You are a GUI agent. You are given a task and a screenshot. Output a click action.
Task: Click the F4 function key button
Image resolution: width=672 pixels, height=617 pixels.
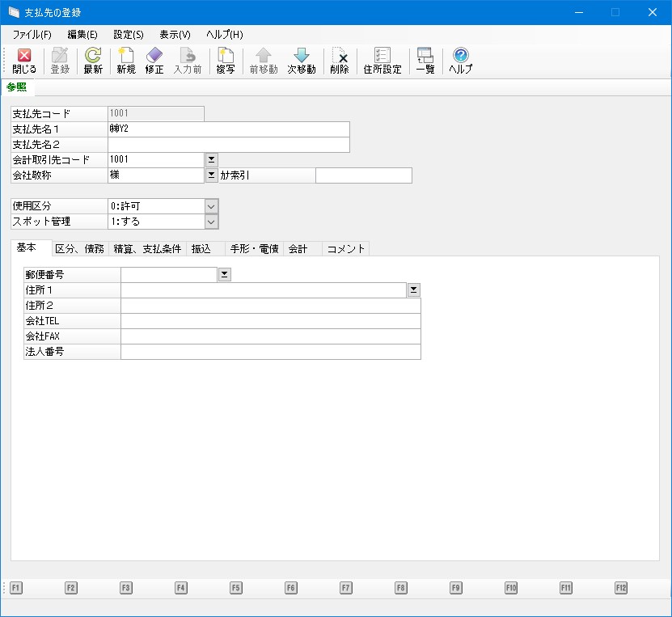[181, 587]
